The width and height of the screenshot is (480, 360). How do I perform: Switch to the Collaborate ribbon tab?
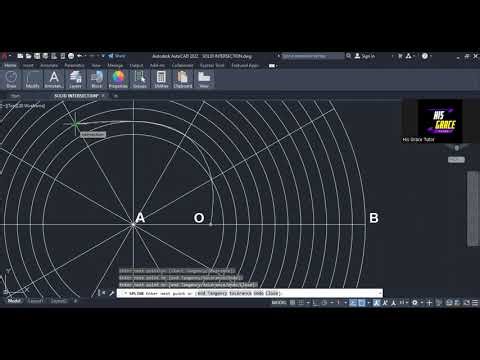pos(182,65)
